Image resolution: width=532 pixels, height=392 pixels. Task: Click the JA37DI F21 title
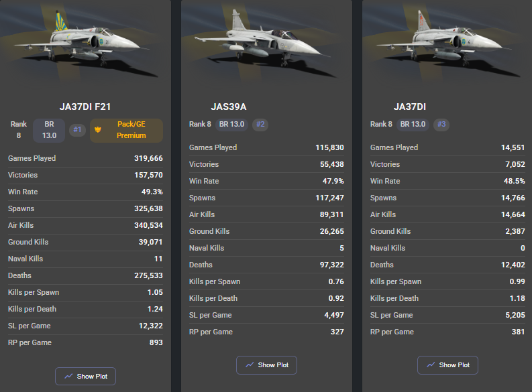point(86,107)
